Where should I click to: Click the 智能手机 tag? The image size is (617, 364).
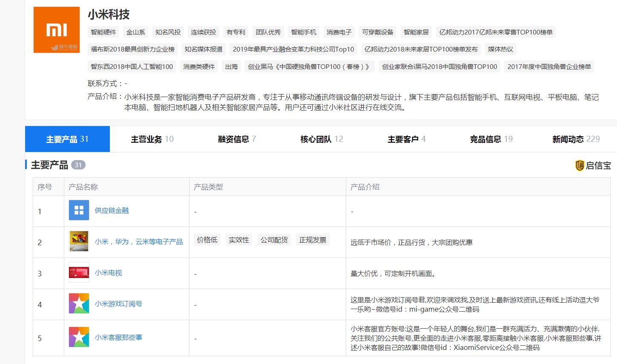[x=303, y=32]
